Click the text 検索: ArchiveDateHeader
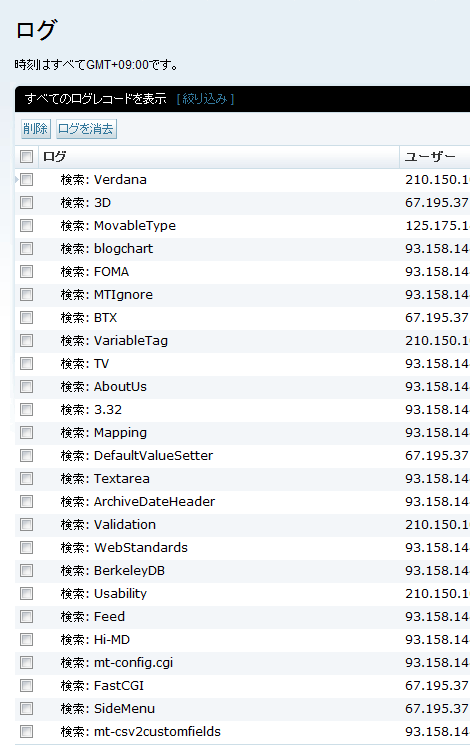 pos(138,502)
